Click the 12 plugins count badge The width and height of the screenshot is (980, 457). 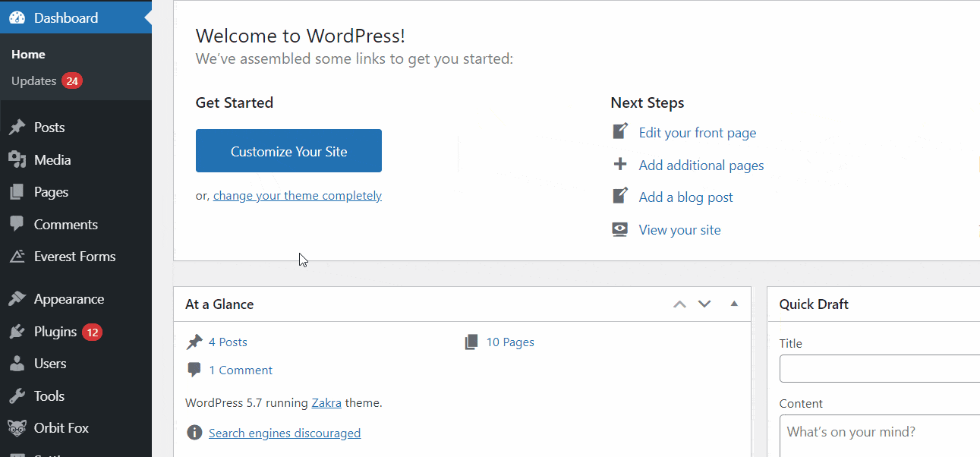coord(92,332)
